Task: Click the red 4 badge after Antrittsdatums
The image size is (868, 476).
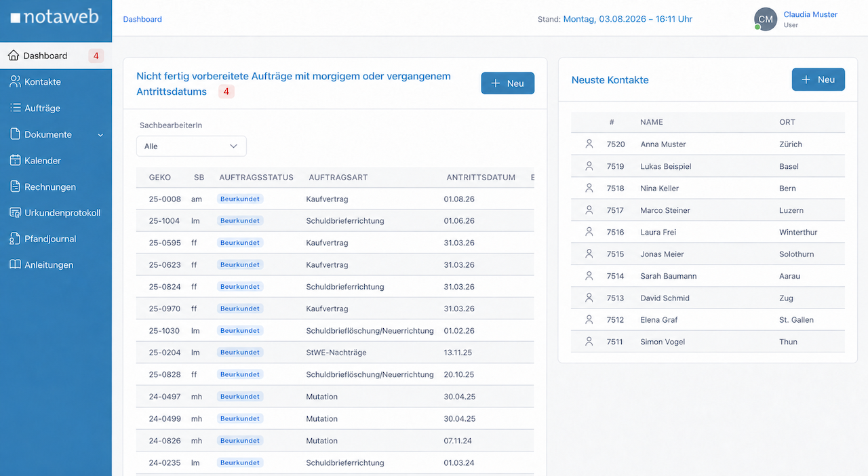Action: pyautogui.click(x=226, y=92)
